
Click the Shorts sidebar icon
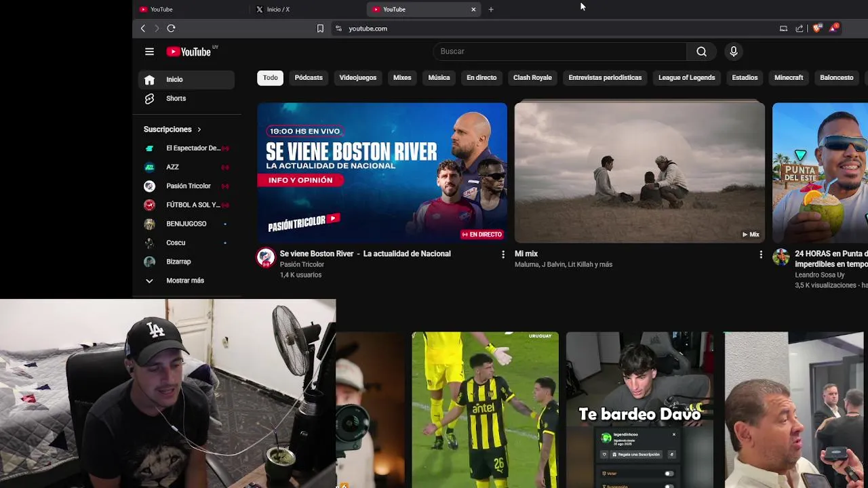(149, 98)
